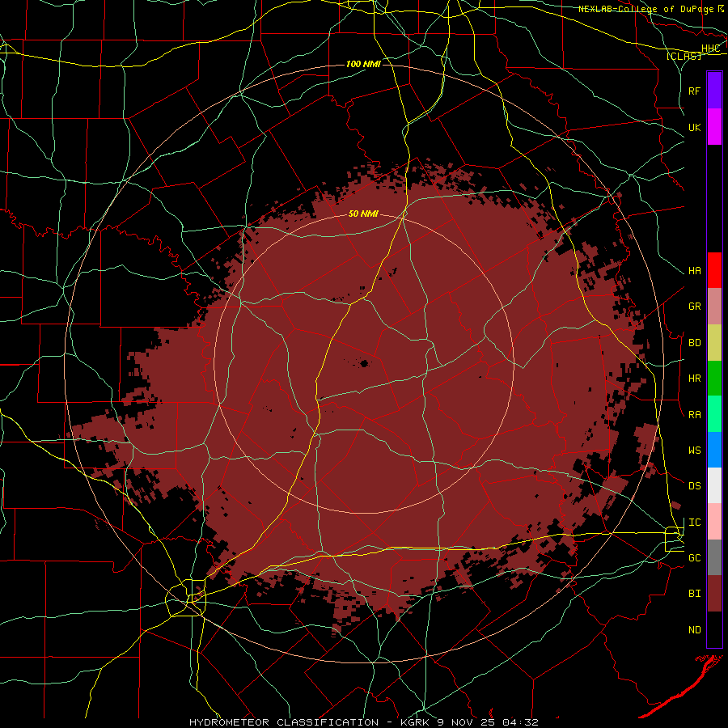
Task: Select the red HA legend swatch
Action: click(714, 270)
